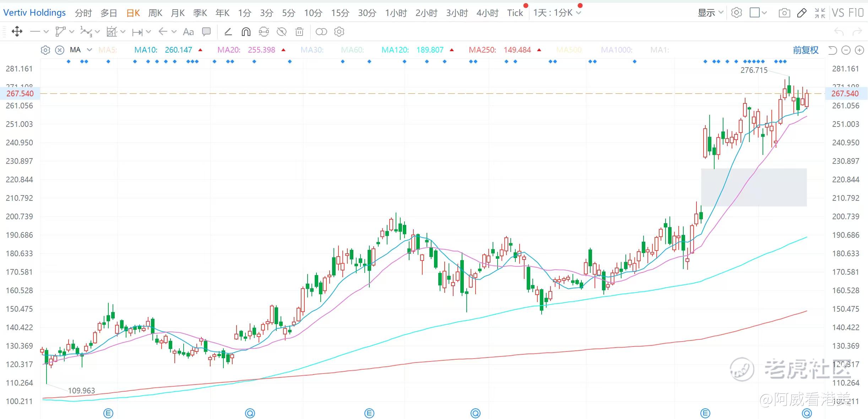This screenshot has height=419, width=868.
Task: Remove MA indicator with circled X
Action: pos(60,50)
